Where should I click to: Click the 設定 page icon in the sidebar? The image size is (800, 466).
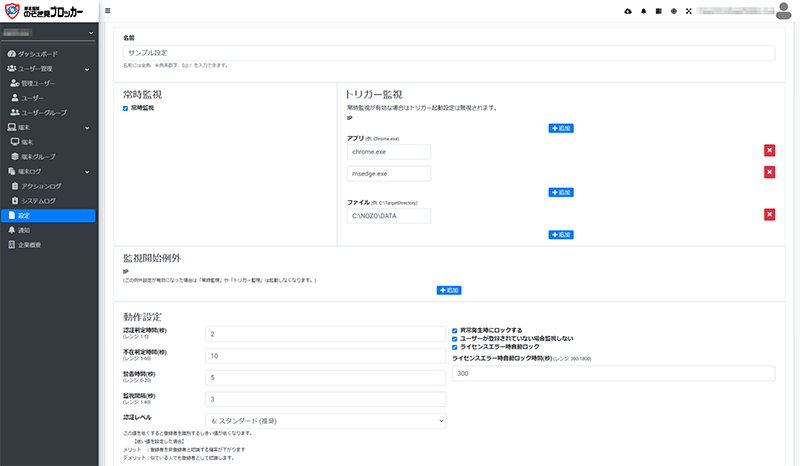point(12,215)
